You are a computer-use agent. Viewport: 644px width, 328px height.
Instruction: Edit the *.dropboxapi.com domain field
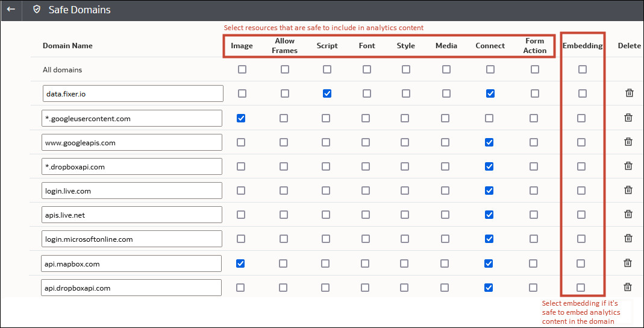pyautogui.click(x=132, y=166)
